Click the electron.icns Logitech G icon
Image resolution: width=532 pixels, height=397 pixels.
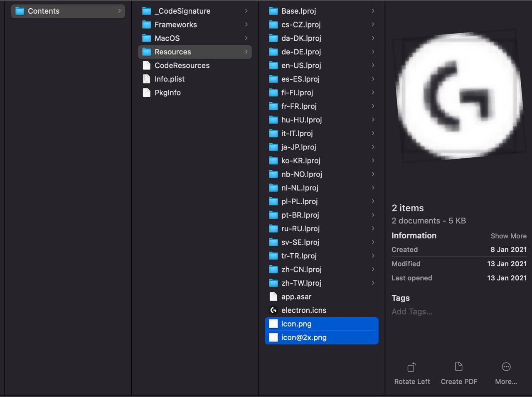coord(273,310)
